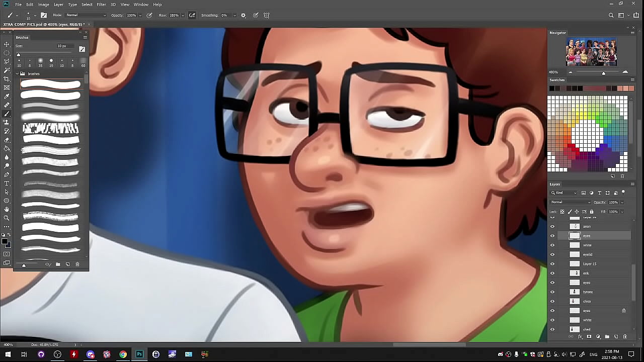
Task: Open the brush Mode dropdown
Action: point(86,16)
